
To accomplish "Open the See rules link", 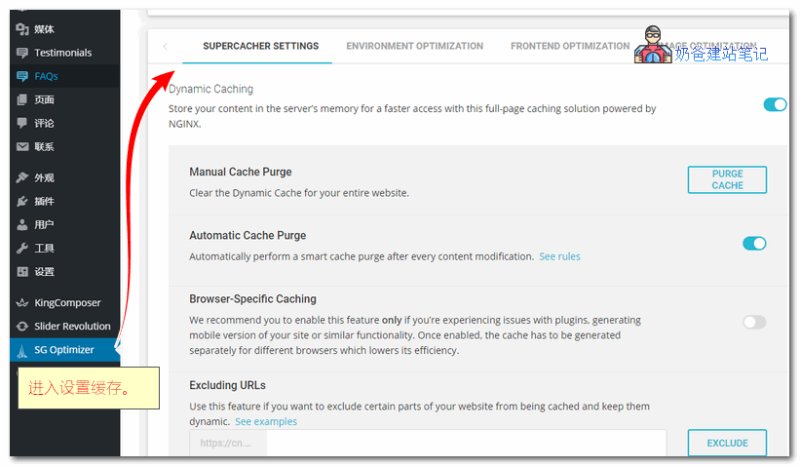I will [559, 256].
